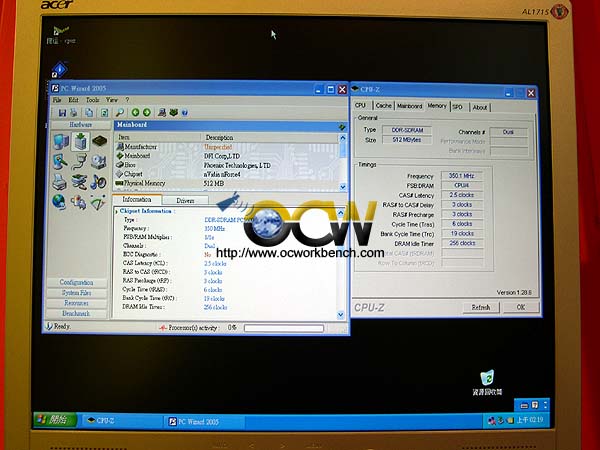600x450 pixels.
Task: Select the Memory tab in CPU-Z
Action: pyautogui.click(x=437, y=106)
